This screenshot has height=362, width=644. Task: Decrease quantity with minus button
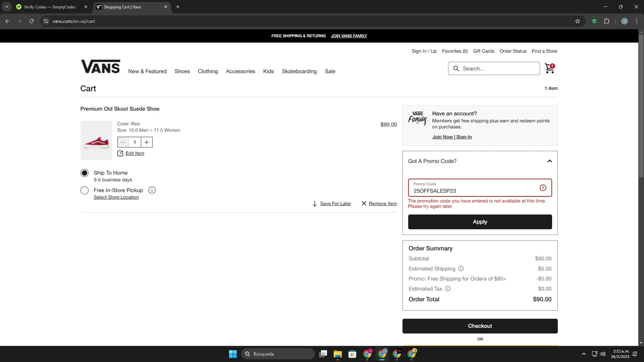tap(123, 142)
